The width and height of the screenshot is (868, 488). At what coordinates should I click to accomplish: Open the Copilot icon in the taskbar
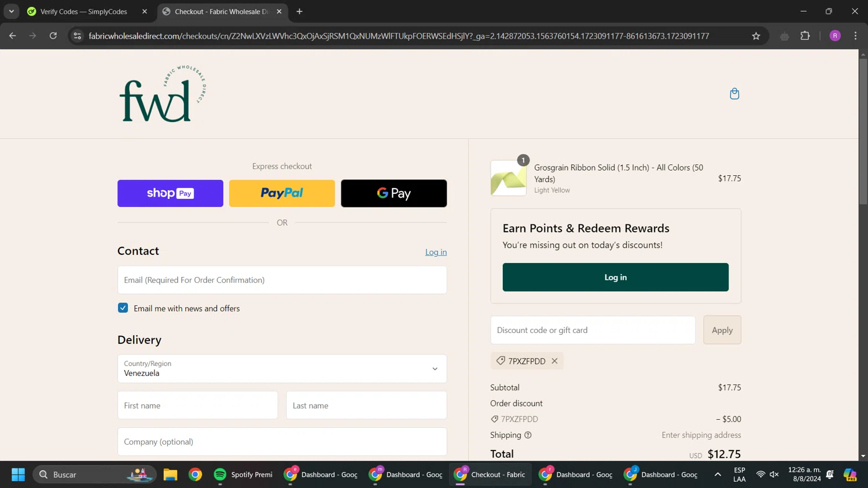click(850, 475)
